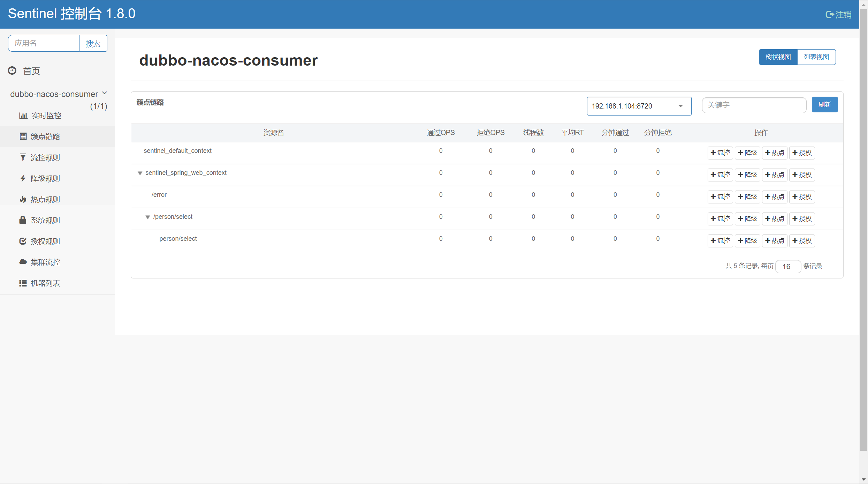Screen dimensions: 868x484
Task: Click the /error resource name
Action: click(159, 195)
